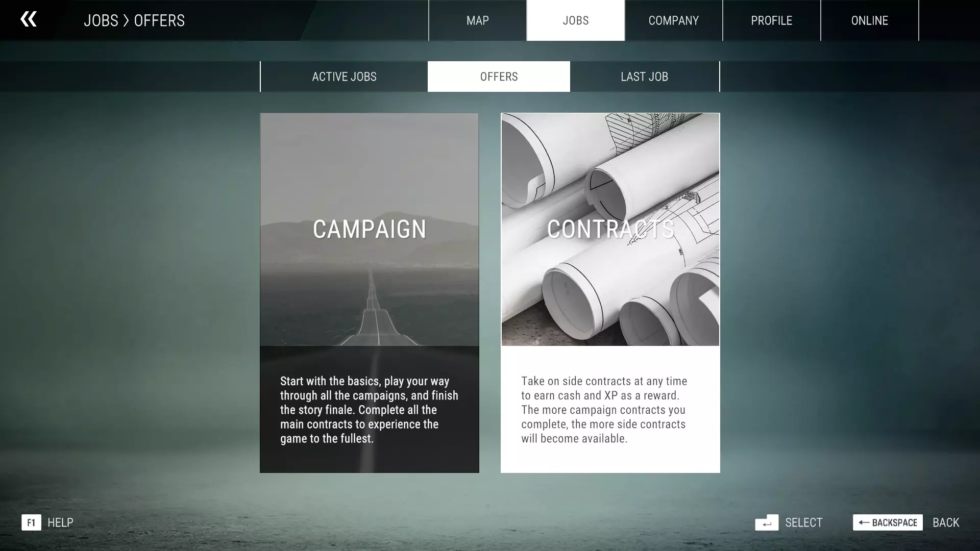This screenshot has height=551, width=980.
Task: Click the Select label
Action: click(803, 522)
